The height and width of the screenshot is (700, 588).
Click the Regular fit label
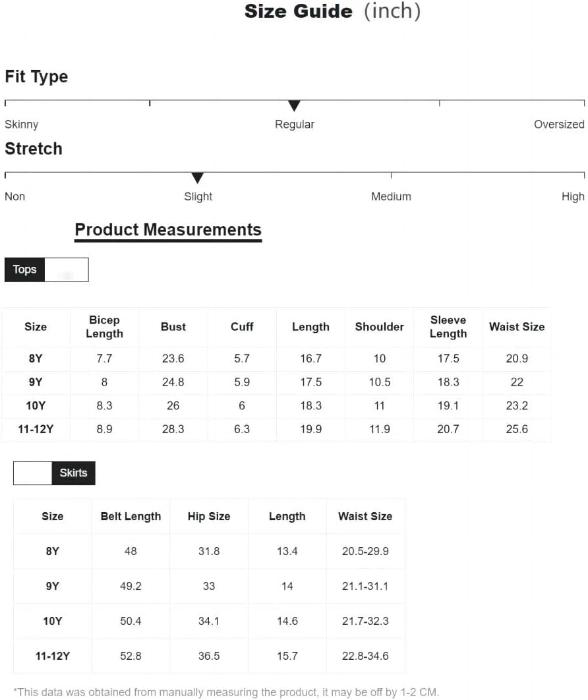tap(295, 124)
